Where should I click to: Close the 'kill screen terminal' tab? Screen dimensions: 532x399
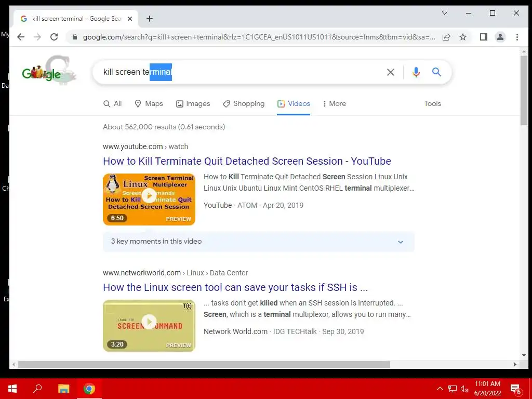(129, 19)
